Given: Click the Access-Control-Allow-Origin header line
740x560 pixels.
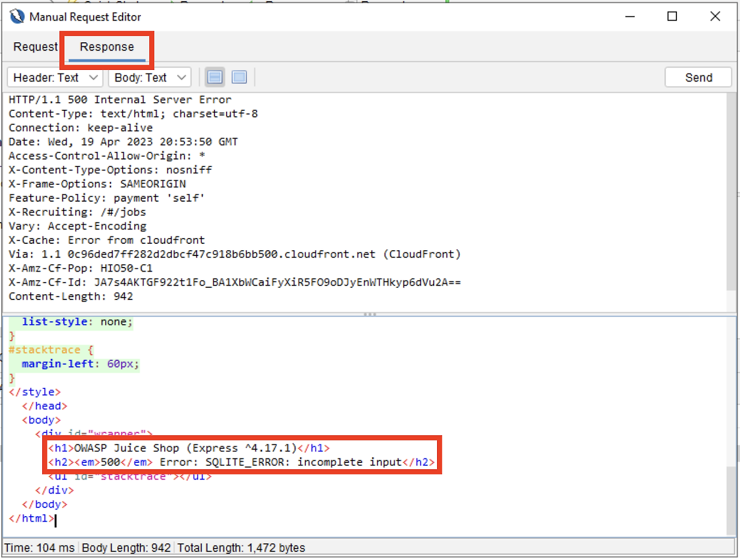Looking at the screenshot, I should click(107, 156).
